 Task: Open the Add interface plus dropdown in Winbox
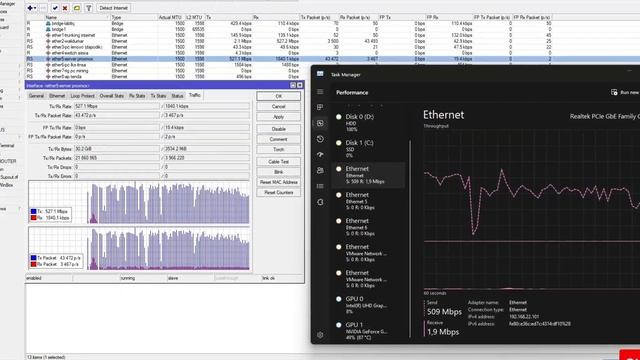(x=31, y=8)
